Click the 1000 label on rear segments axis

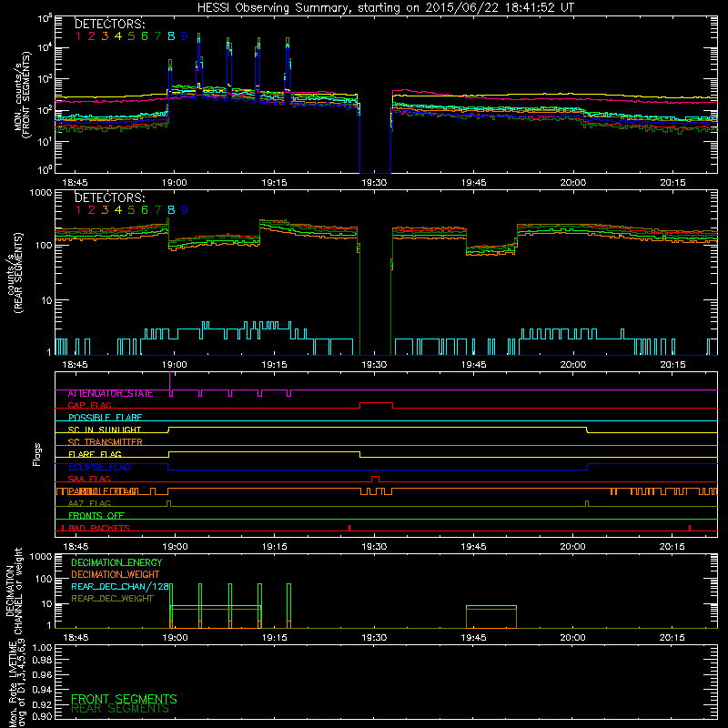click(41, 192)
